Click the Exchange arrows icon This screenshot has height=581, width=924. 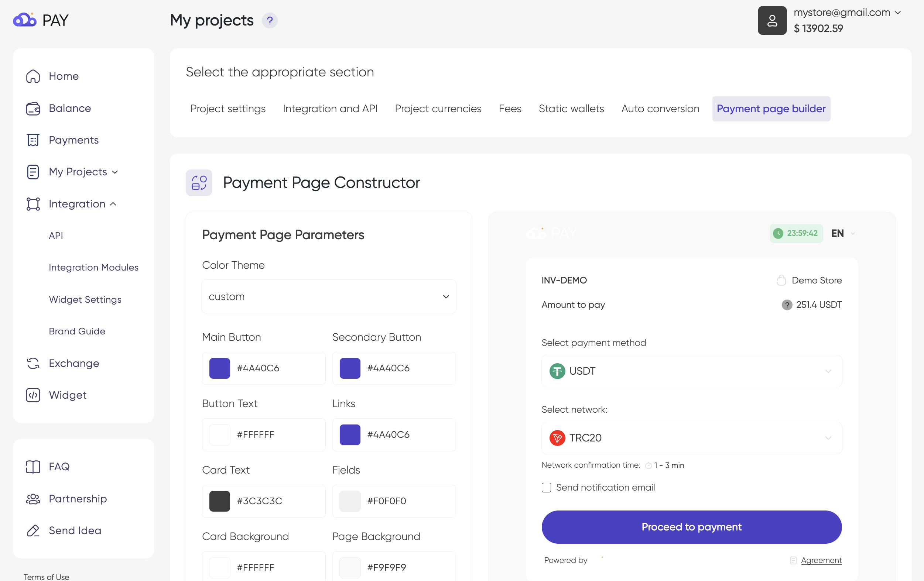coord(33,363)
